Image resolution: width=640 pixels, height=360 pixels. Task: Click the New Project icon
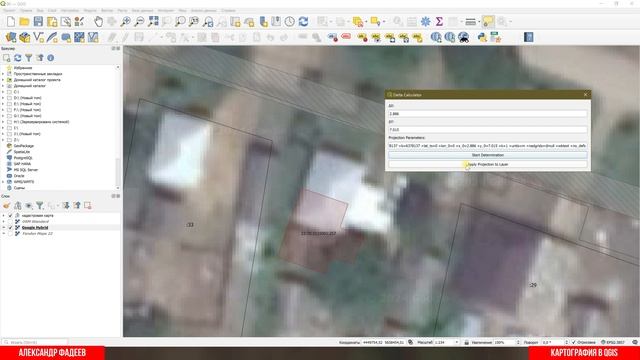(x=11, y=22)
